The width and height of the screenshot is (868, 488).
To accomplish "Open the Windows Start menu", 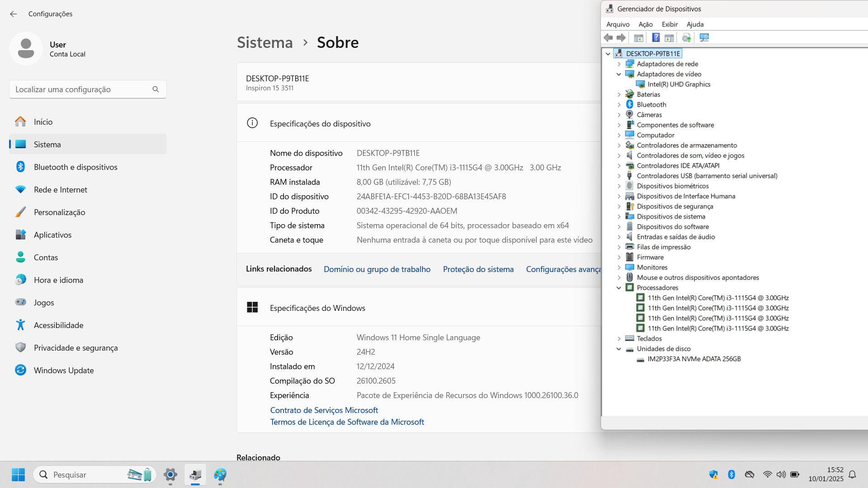I will pos(18,474).
